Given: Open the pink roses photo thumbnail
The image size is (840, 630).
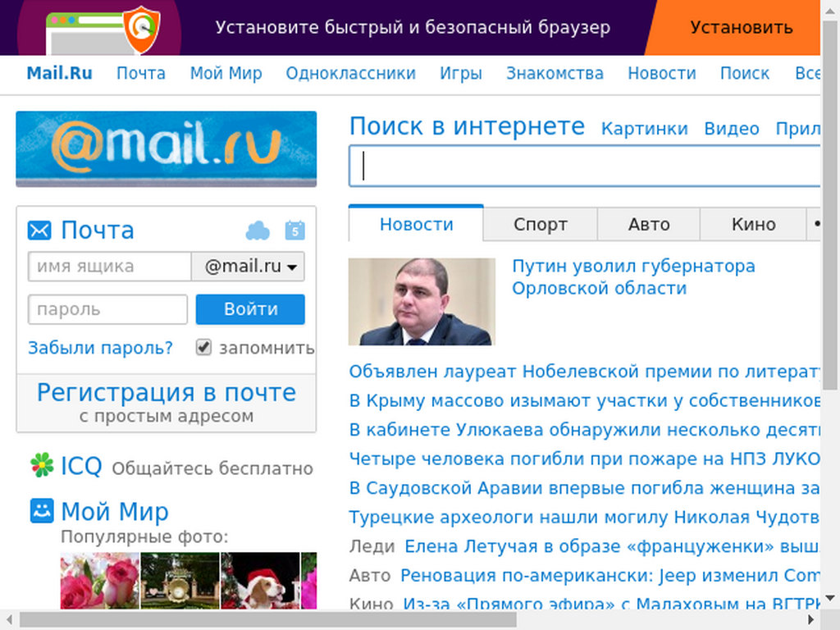Looking at the screenshot, I should (99, 581).
